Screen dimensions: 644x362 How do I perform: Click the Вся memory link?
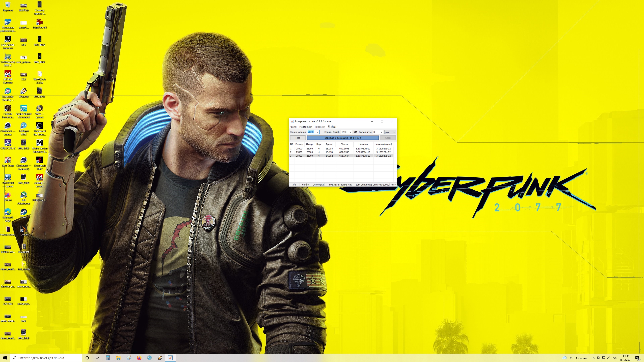tap(355, 132)
